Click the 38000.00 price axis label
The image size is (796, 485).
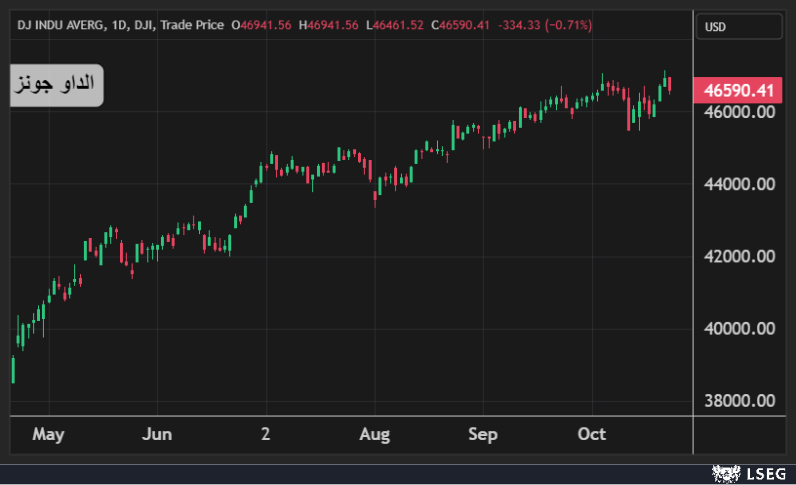point(740,401)
